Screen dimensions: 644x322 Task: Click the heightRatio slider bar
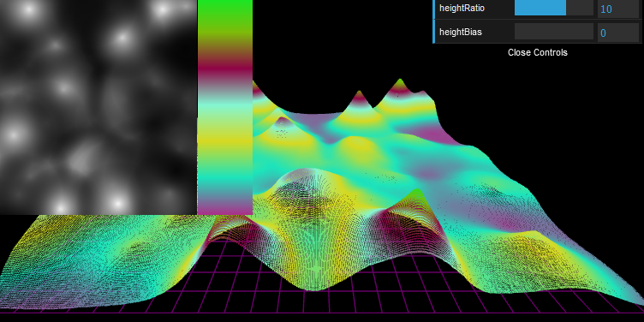(553, 8)
